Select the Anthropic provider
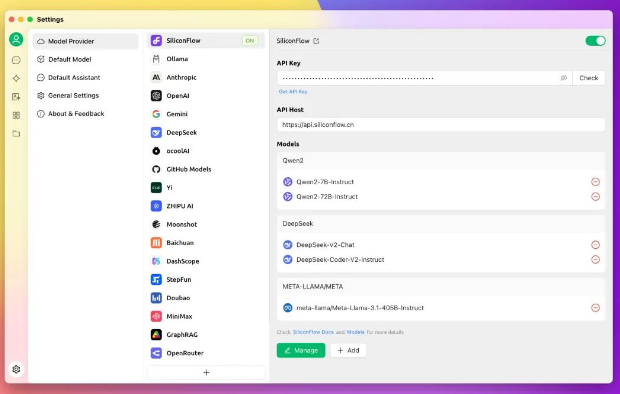620x394 pixels. pyautogui.click(x=206, y=77)
